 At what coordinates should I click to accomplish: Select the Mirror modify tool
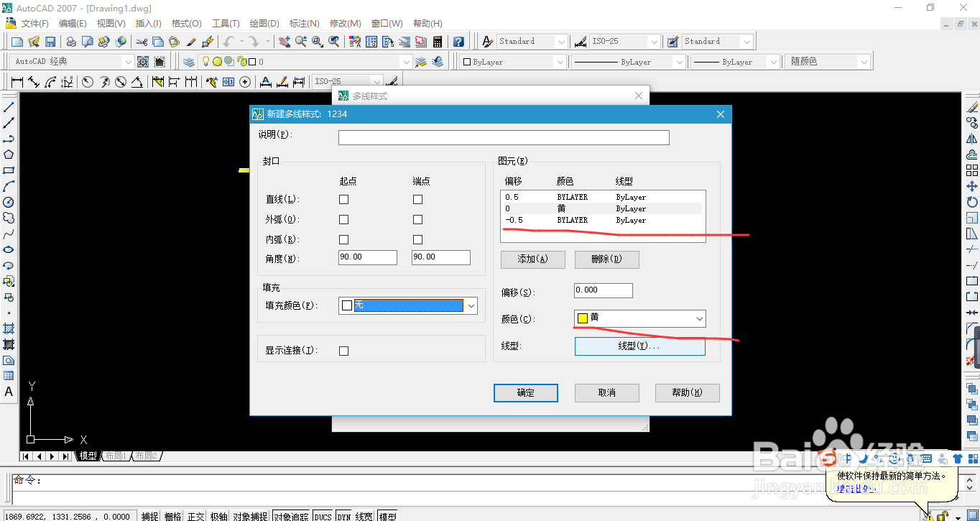point(972,139)
